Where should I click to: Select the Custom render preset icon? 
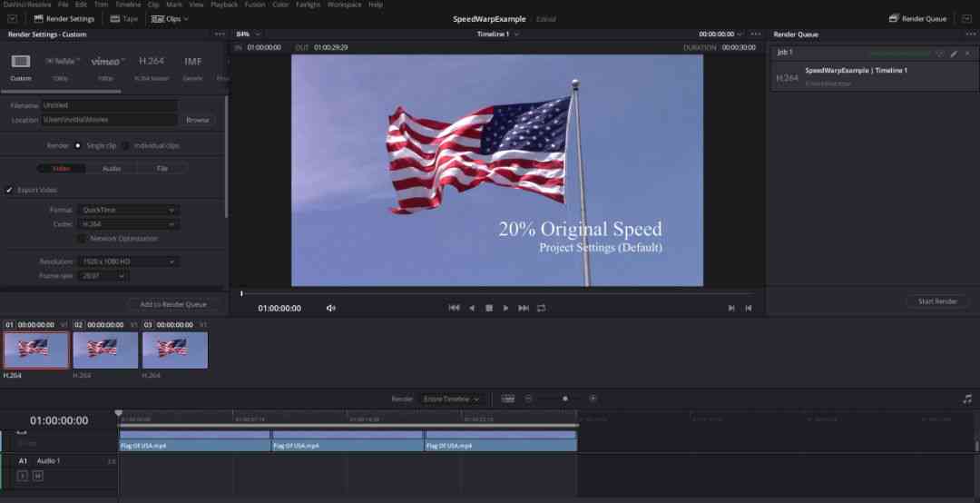click(x=21, y=62)
